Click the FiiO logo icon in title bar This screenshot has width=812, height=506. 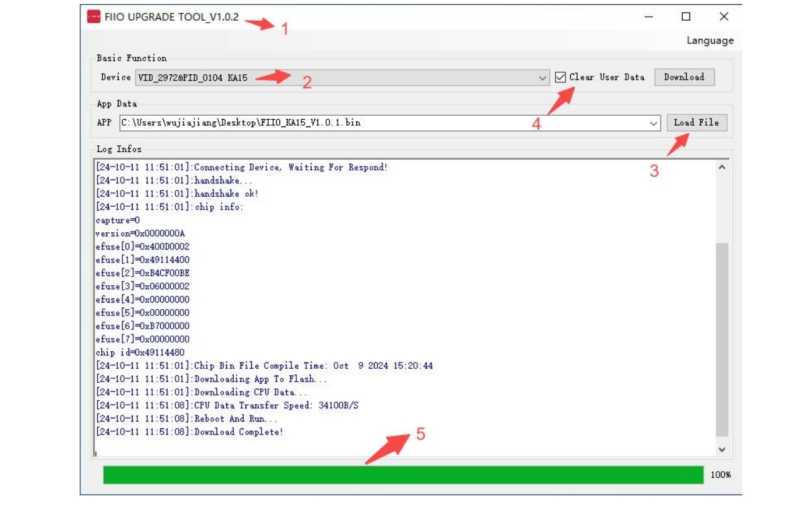(94, 17)
